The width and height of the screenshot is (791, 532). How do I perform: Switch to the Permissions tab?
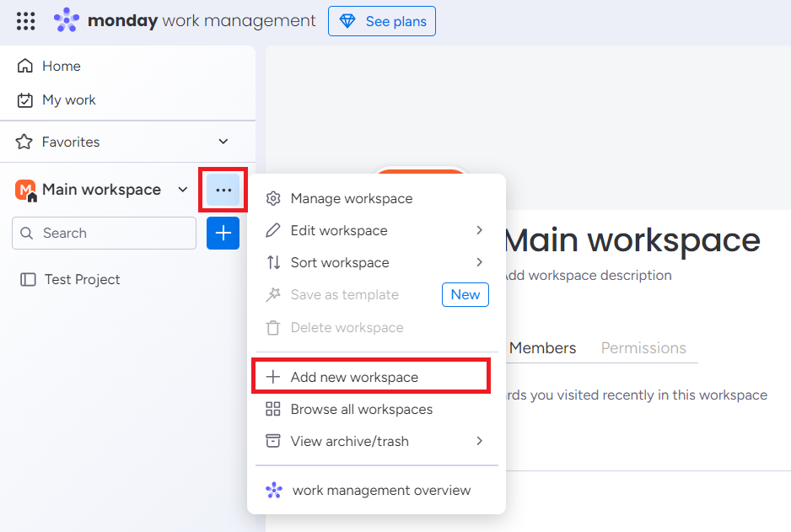click(x=643, y=348)
